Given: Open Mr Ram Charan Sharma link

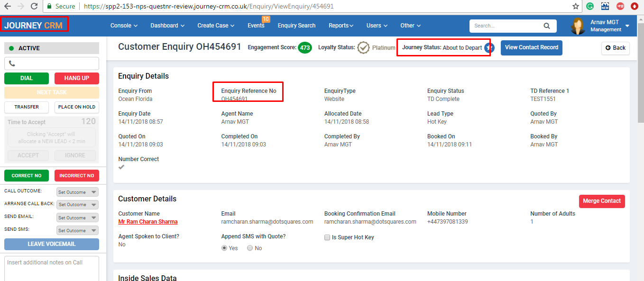Looking at the screenshot, I should 148,222.
